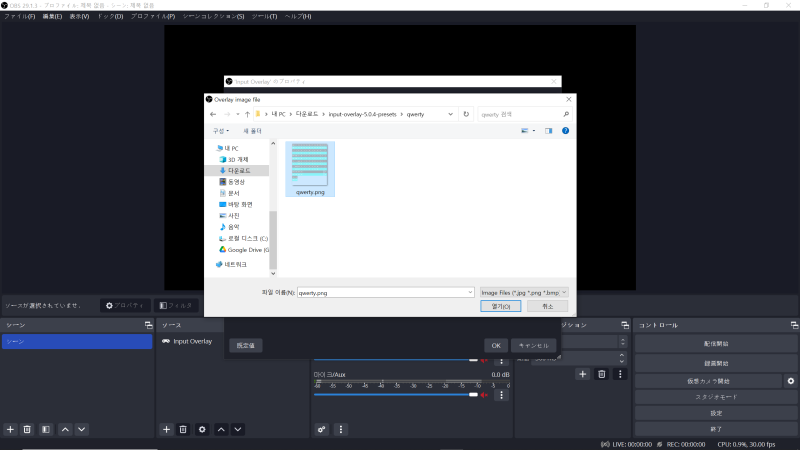Mute the 마이크/Aux audio channel
The width and height of the screenshot is (800, 450).
click(x=485, y=395)
